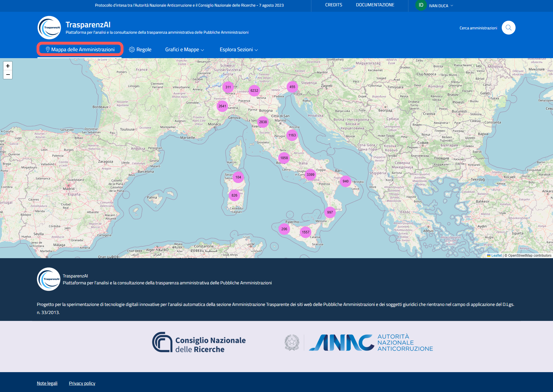The height and width of the screenshot is (392, 553).
Task: Open the 2641 cluster marker in Piemonte
Action: pyautogui.click(x=222, y=106)
